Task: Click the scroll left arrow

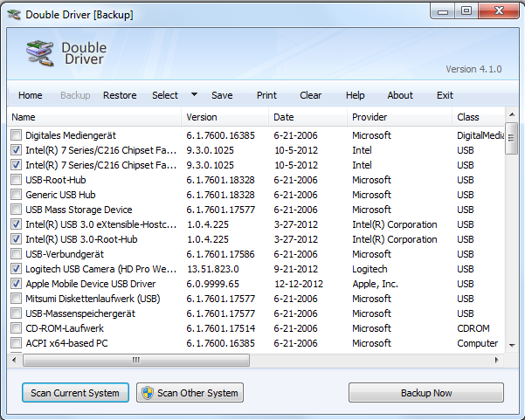Action: coord(14,360)
